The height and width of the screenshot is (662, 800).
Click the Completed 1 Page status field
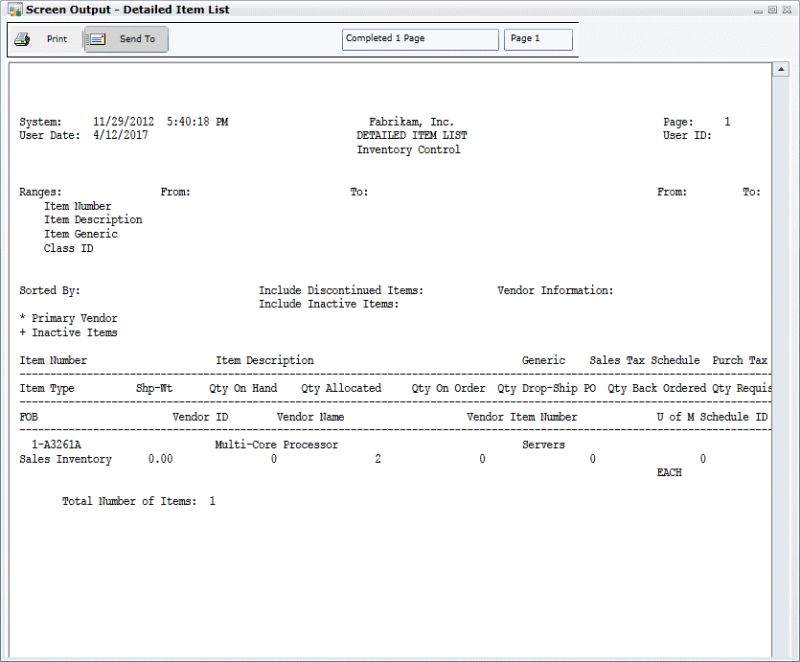419,39
